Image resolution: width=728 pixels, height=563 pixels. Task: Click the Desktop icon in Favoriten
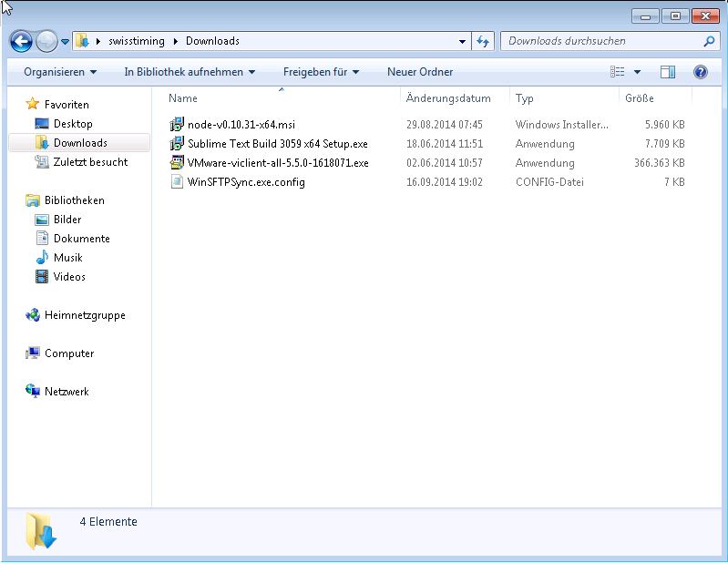[x=42, y=124]
